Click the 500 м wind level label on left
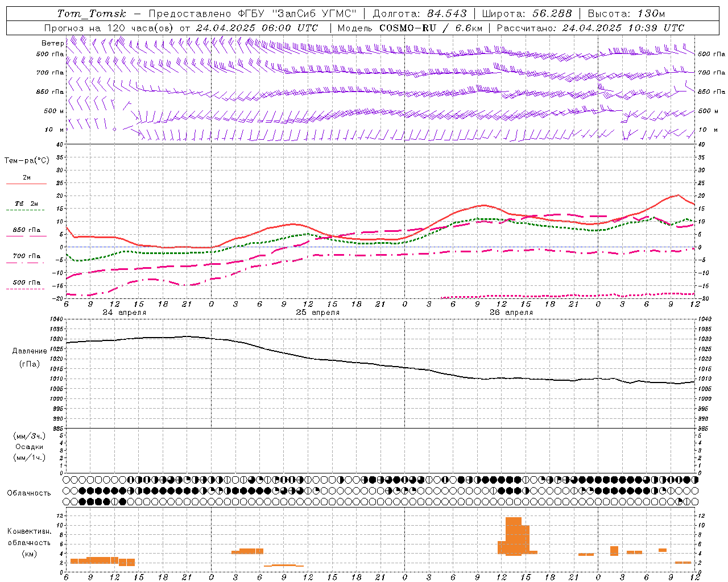This screenshot has width=728, height=582. point(54,111)
